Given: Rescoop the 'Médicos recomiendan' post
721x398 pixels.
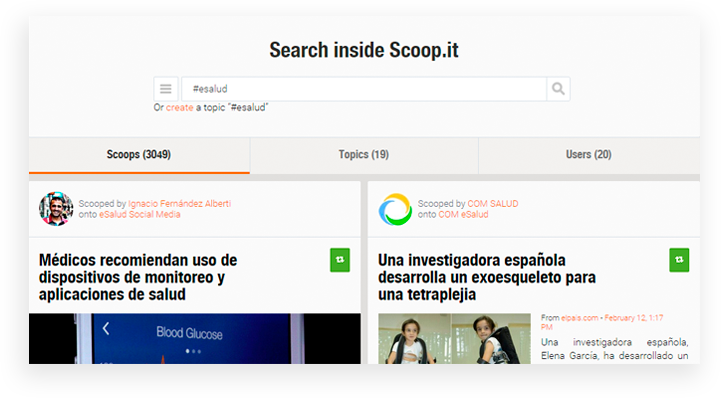Looking at the screenshot, I should (340, 260).
